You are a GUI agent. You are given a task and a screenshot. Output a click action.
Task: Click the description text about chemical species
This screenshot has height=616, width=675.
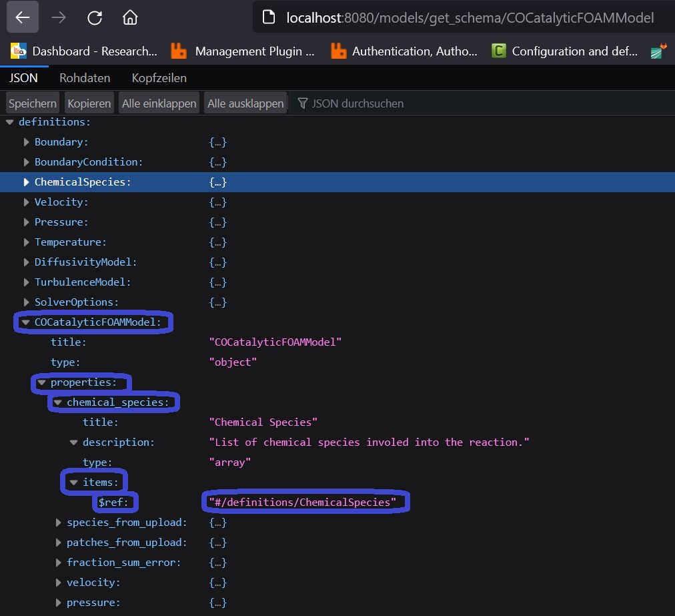click(x=369, y=442)
